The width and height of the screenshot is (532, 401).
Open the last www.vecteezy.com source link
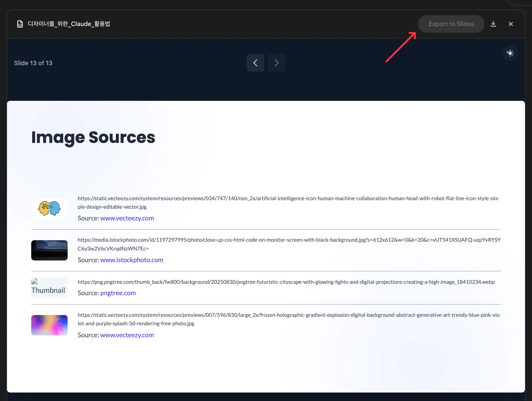point(127,335)
